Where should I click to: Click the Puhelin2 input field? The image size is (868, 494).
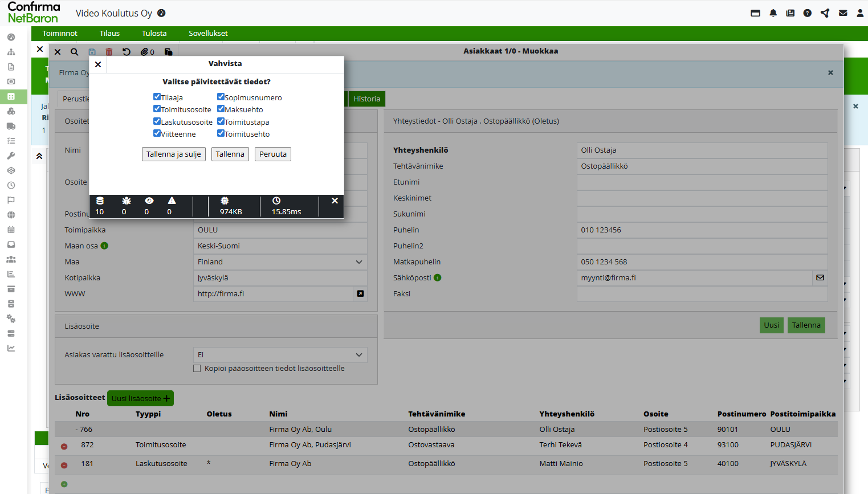(x=702, y=246)
